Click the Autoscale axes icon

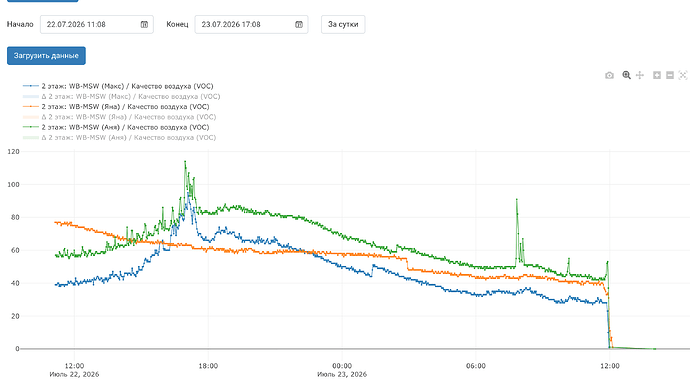click(x=683, y=75)
